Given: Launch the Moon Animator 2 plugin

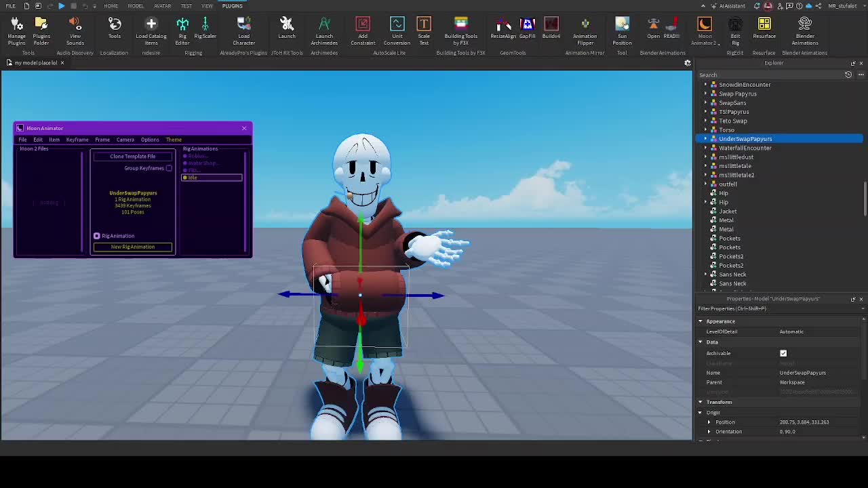Looking at the screenshot, I should 705,31.
